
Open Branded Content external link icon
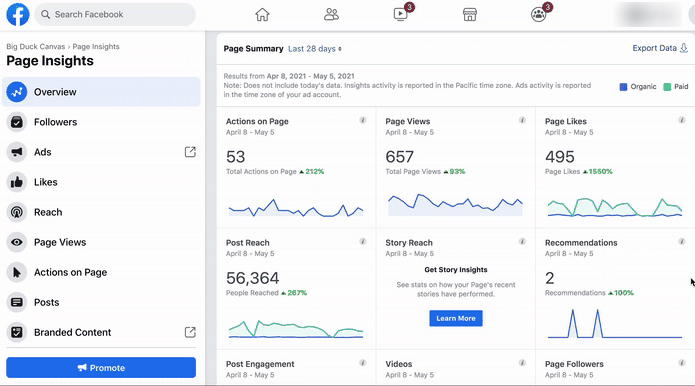190,332
